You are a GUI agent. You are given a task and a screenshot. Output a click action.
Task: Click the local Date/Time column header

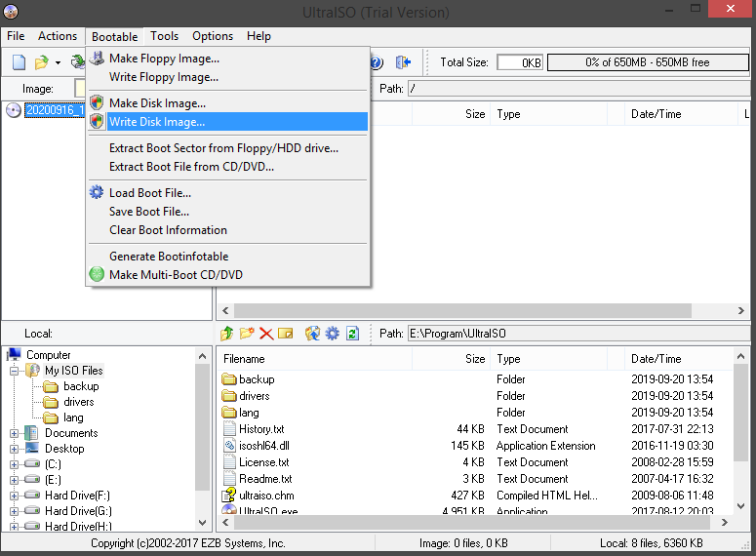(x=679, y=359)
